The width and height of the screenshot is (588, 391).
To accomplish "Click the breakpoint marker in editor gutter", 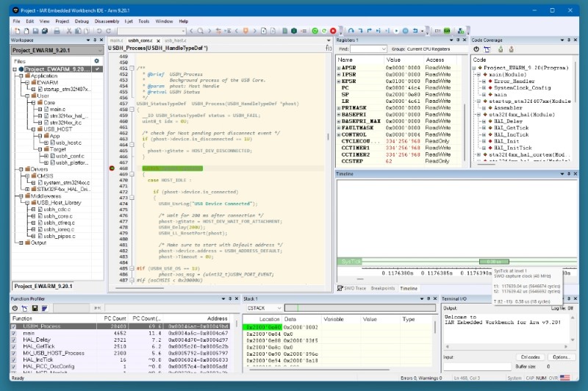I will pos(112,168).
